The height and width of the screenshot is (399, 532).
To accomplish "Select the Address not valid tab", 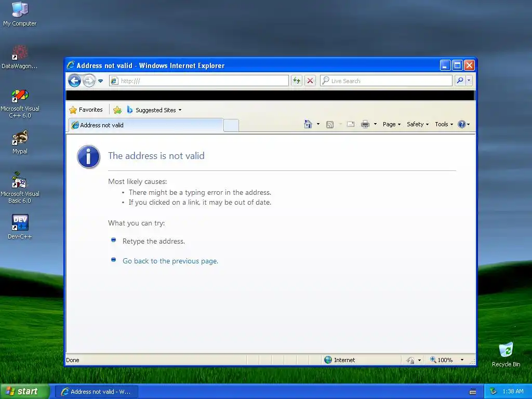I will coord(146,125).
